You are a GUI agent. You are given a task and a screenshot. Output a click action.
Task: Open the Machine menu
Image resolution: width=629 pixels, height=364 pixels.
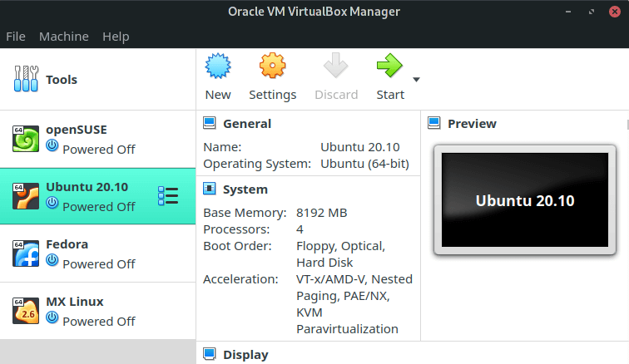[x=64, y=37]
